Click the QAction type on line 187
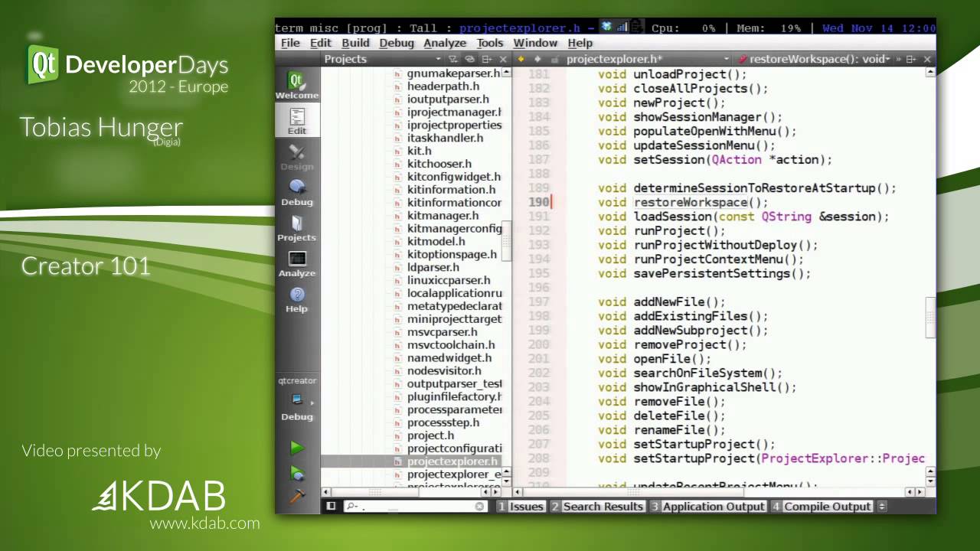Viewport: 980px width, 551px height. point(737,159)
